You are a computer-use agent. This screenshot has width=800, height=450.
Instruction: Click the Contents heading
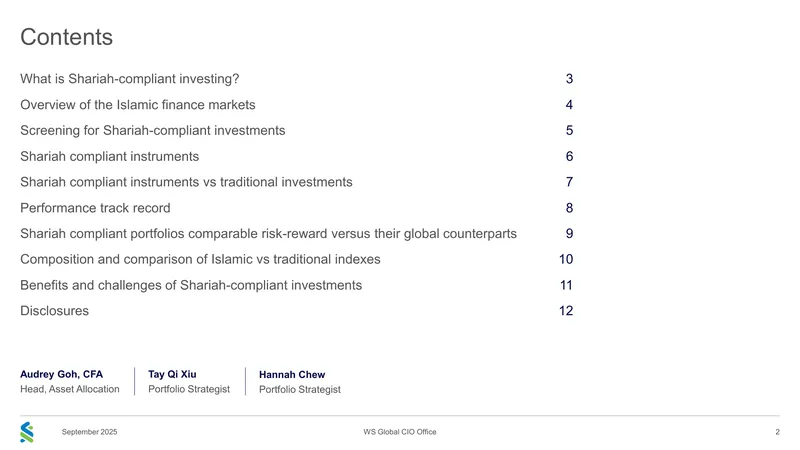click(x=66, y=37)
